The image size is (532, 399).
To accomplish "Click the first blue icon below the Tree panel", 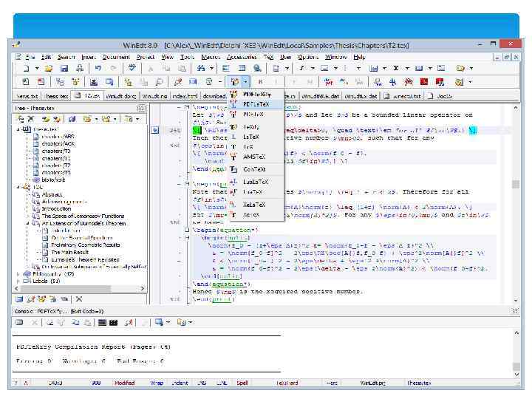I will point(19,299).
